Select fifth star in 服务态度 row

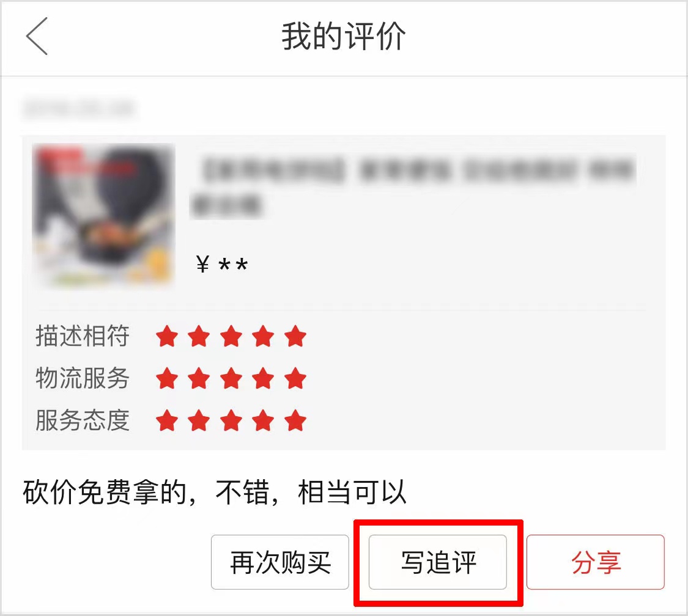pyautogui.click(x=295, y=420)
